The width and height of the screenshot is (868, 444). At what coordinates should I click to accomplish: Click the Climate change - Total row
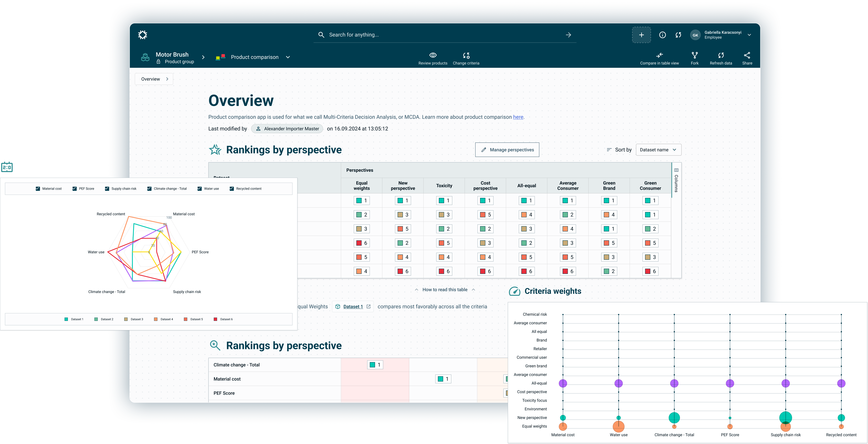pos(358,365)
